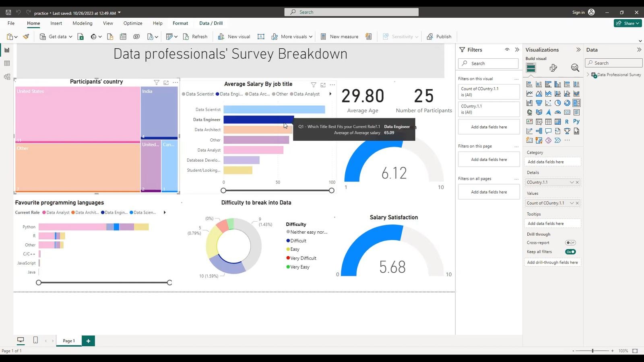Select the Matrix visual icon
The height and width of the screenshot is (362, 644).
point(557,121)
